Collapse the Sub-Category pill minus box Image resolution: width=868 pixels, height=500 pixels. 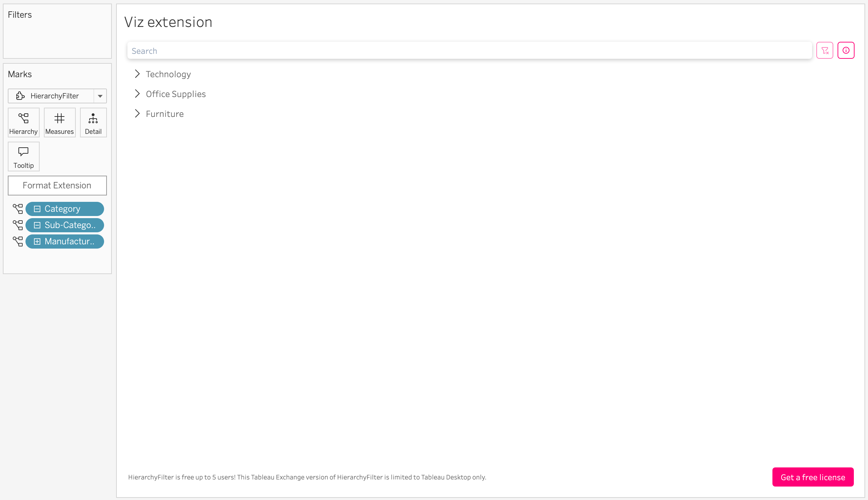pyautogui.click(x=37, y=225)
